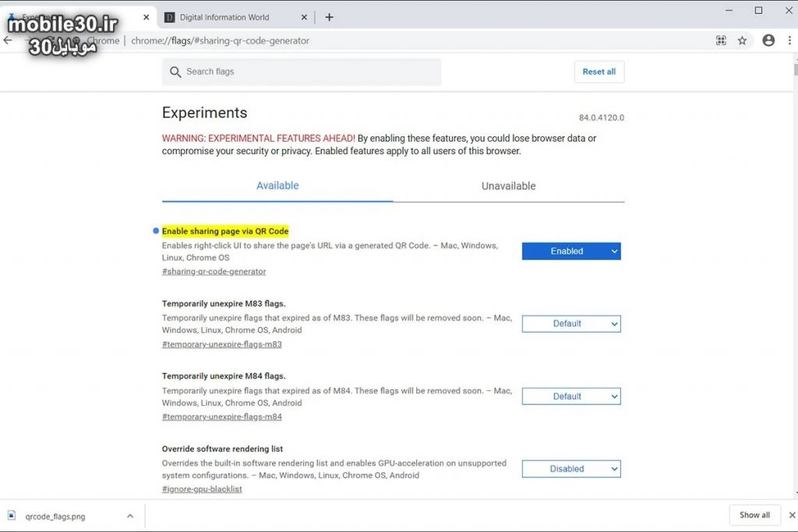
Task: Click the Show all downloads button
Action: 754,515
